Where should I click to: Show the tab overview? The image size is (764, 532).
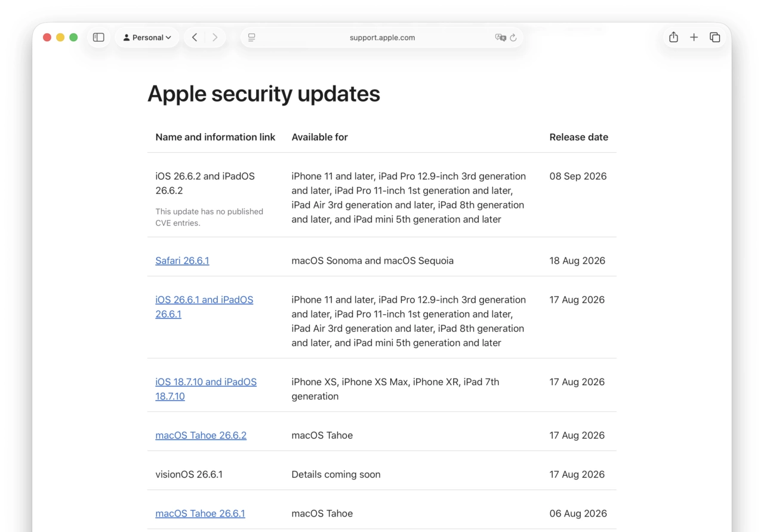point(714,37)
